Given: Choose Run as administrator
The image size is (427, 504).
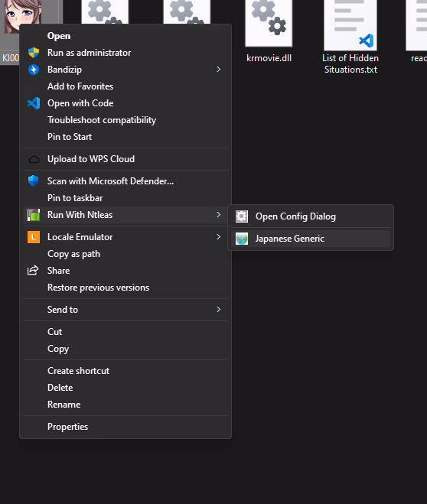Looking at the screenshot, I should click(x=125, y=53).
